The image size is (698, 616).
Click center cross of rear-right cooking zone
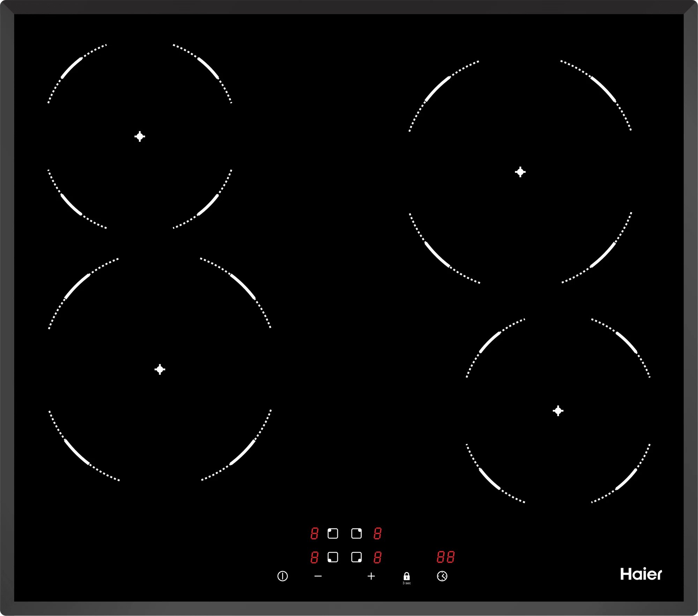coord(520,172)
